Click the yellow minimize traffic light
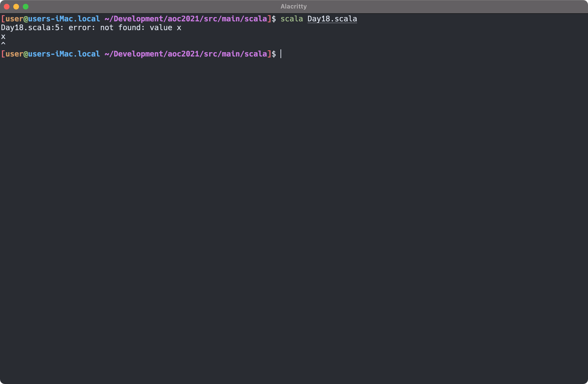This screenshot has width=588, height=384. (x=16, y=7)
